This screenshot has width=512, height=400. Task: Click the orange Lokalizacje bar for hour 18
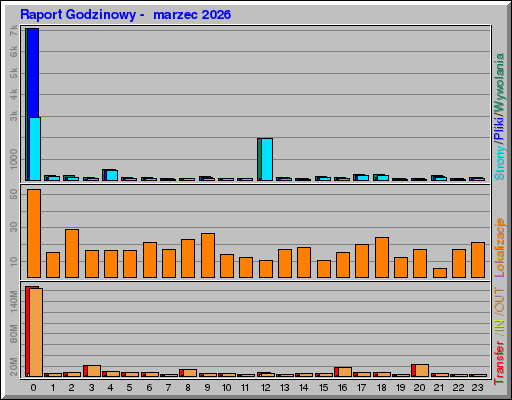382,257
